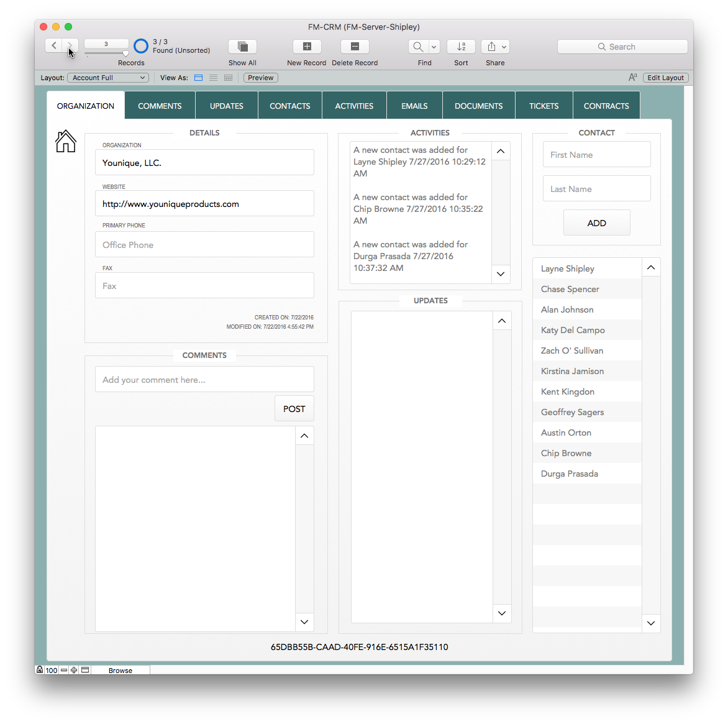Open the text formatting bar icon

tap(632, 78)
